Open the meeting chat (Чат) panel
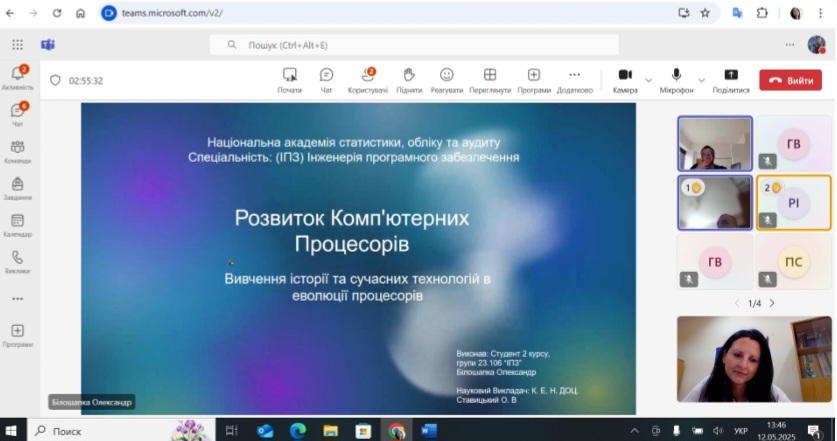The height and width of the screenshot is (441, 837). (x=326, y=79)
